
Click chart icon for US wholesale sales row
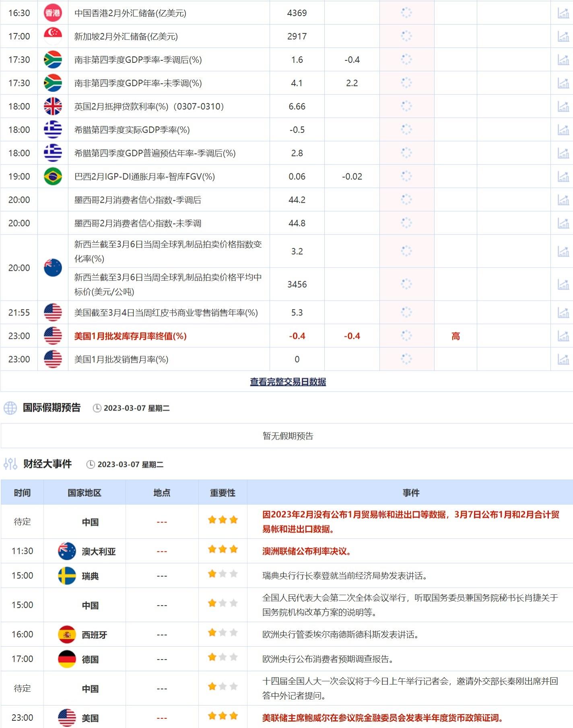pos(563,359)
